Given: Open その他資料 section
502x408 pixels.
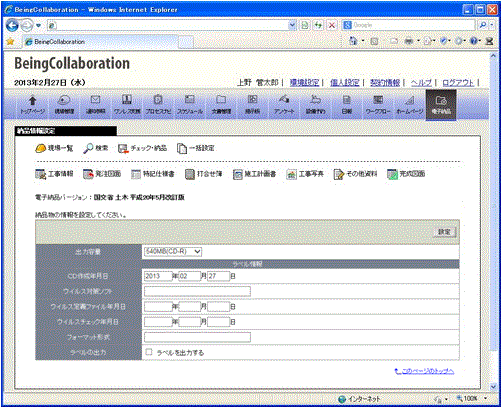Looking at the screenshot, I should pyautogui.click(x=356, y=174).
